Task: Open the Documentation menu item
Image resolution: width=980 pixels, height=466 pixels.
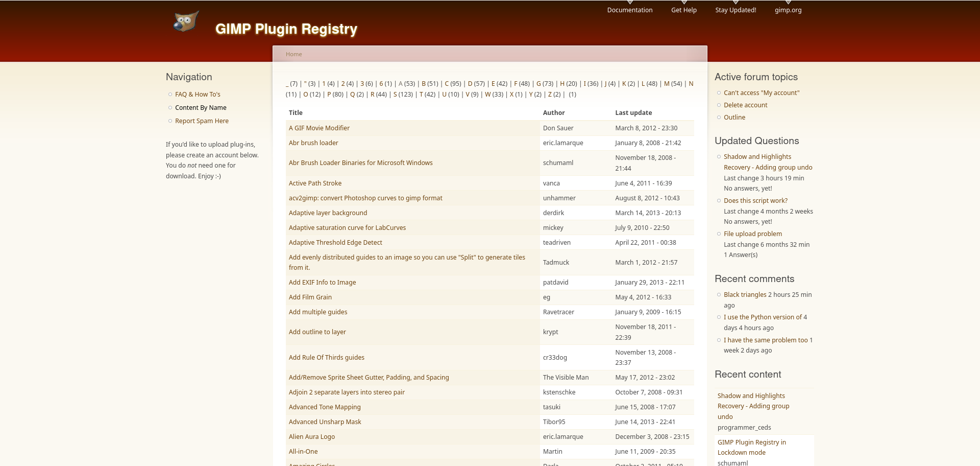Action: (x=629, y=10)
